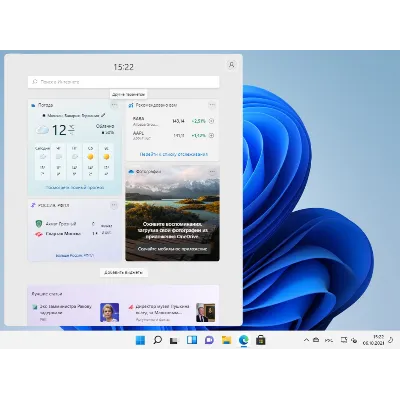This screenshot has height=400, width=400.
Task: Open network status icon in tray
Action: click(344, 340)
